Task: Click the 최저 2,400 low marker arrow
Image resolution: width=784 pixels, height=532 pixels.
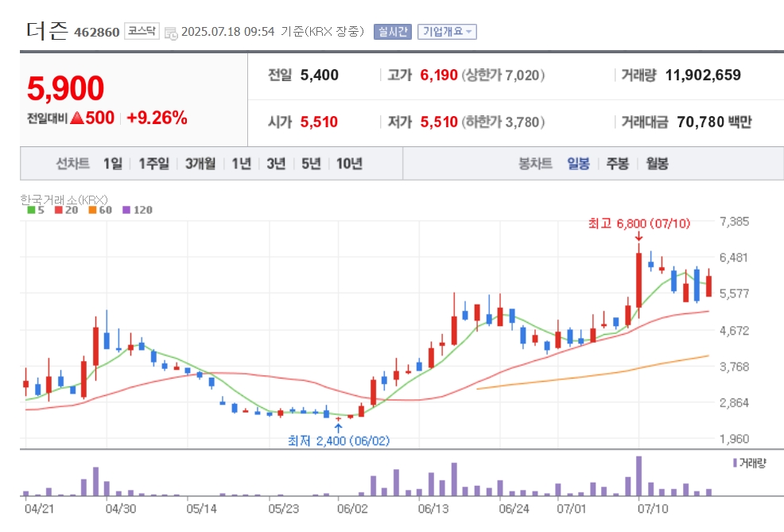Action: point(339,428)
